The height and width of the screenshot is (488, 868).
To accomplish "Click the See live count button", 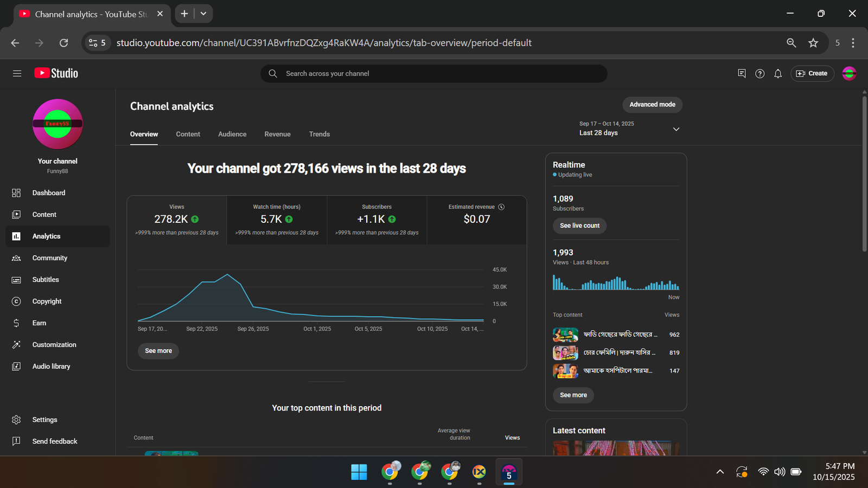I will (579, 226).
